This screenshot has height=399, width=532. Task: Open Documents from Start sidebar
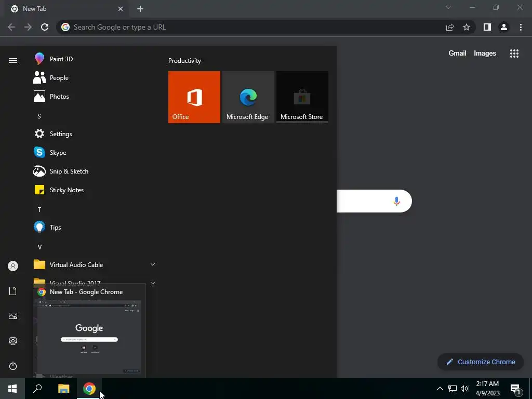pos(13,291)
